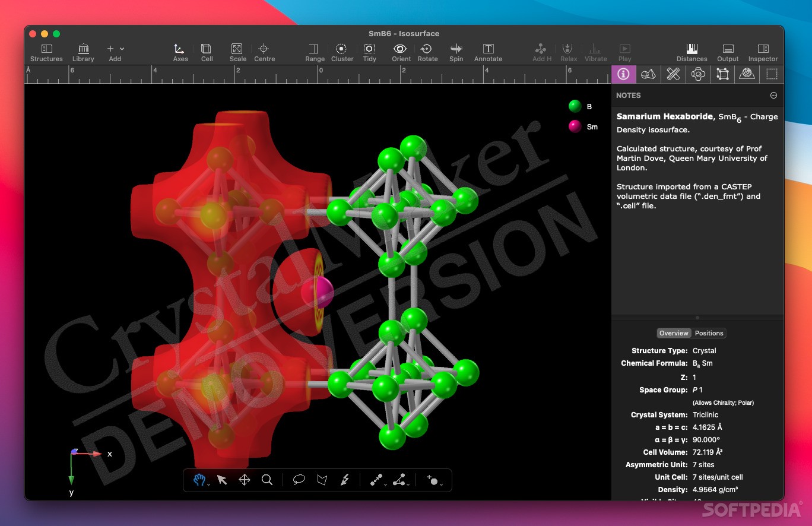812x526 pixels.
Task: Choose the lasso selection tool
Action: coord(299,480)
